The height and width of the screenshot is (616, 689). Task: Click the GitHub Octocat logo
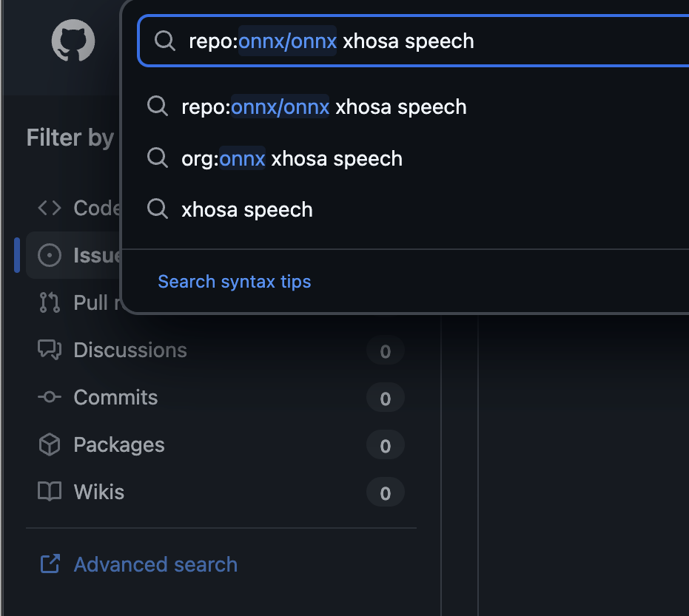pyautogui.click(x=73, y=41)
